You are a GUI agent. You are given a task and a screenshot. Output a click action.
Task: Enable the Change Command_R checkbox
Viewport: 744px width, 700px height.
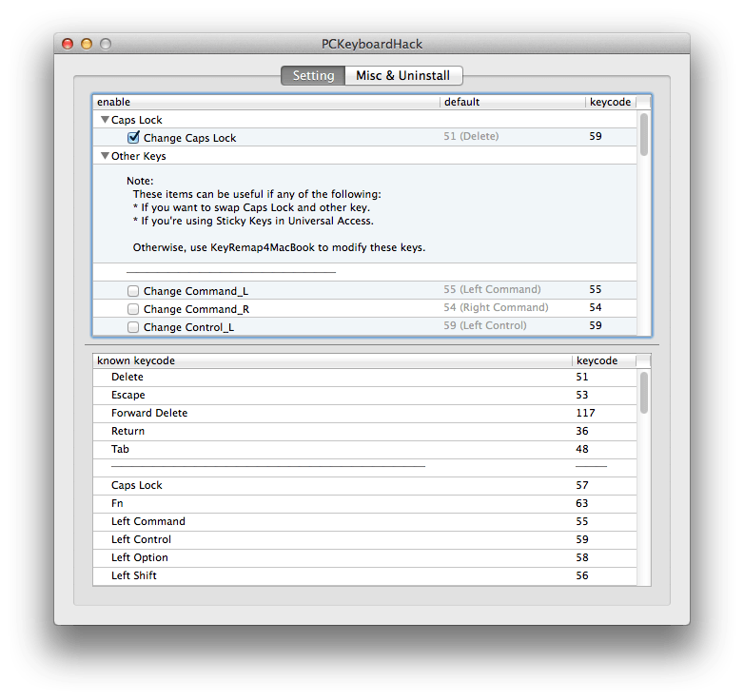(133, 309)
